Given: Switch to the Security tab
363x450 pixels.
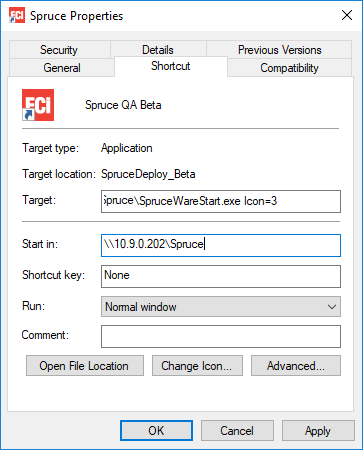Looking at the screenshot, I should [59, 50].
